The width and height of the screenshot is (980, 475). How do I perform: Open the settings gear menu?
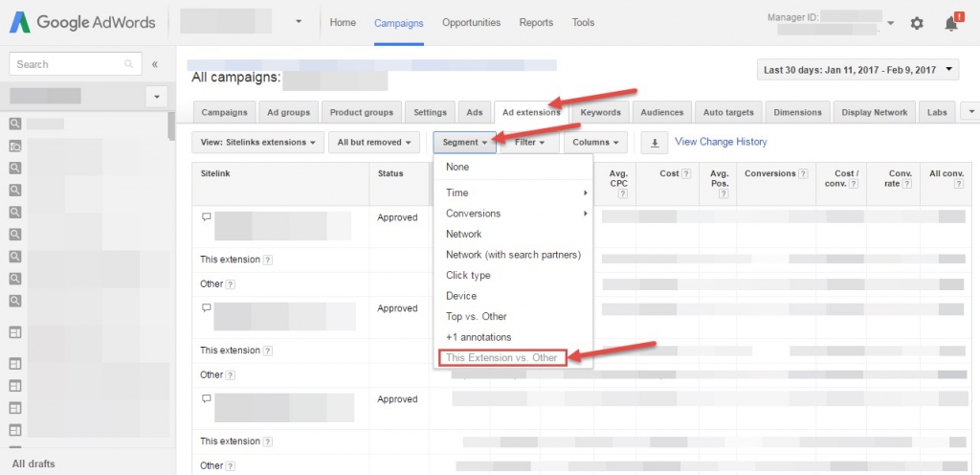pyautogui.click(x=916, y=23)
